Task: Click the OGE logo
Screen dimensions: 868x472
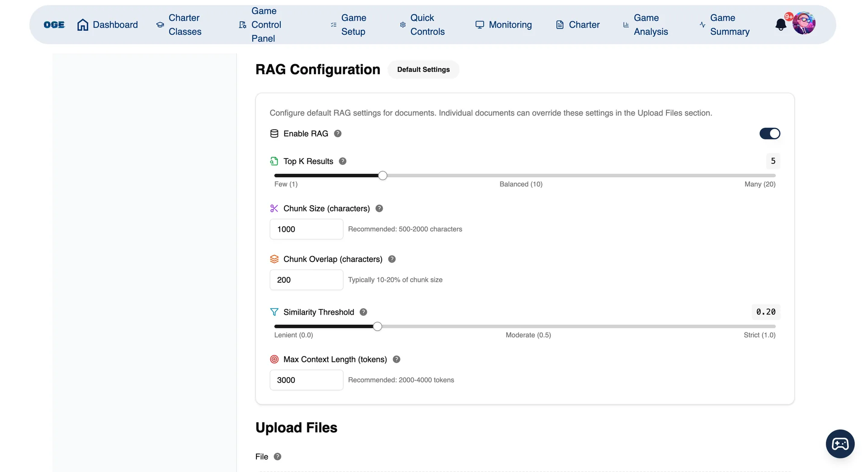Action: pyautogui.click(x=54, y=25)
